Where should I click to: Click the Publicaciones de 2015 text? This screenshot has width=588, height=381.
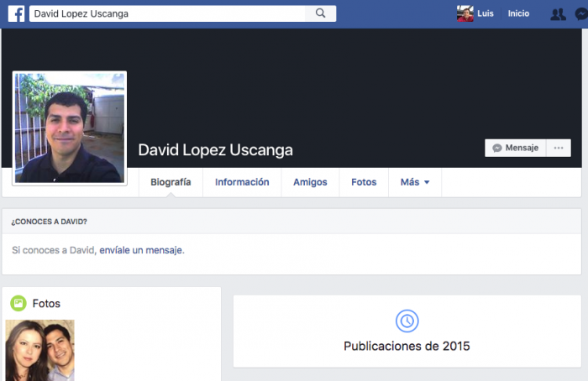point(407,346)
